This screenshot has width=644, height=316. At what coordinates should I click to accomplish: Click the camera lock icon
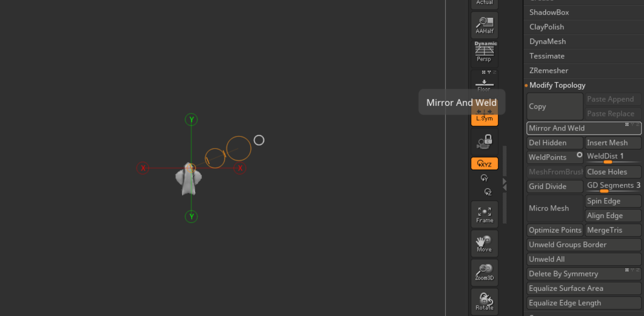[x=484, y=142]
